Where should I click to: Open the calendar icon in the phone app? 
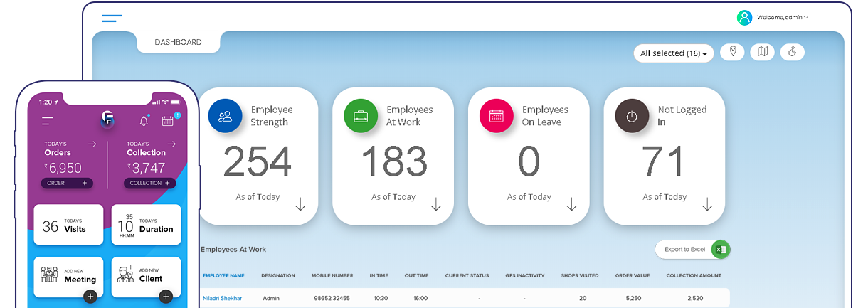point(169,120)
